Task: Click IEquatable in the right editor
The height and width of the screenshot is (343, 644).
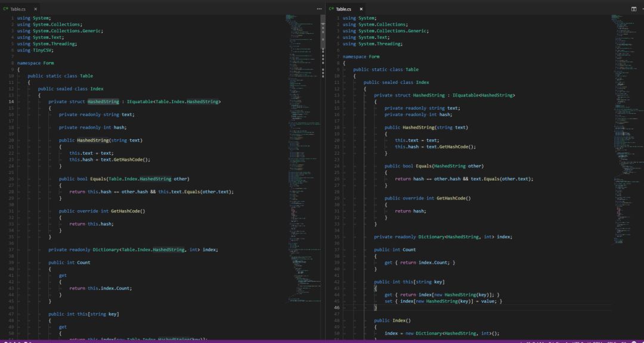Action: pos(467,95)
